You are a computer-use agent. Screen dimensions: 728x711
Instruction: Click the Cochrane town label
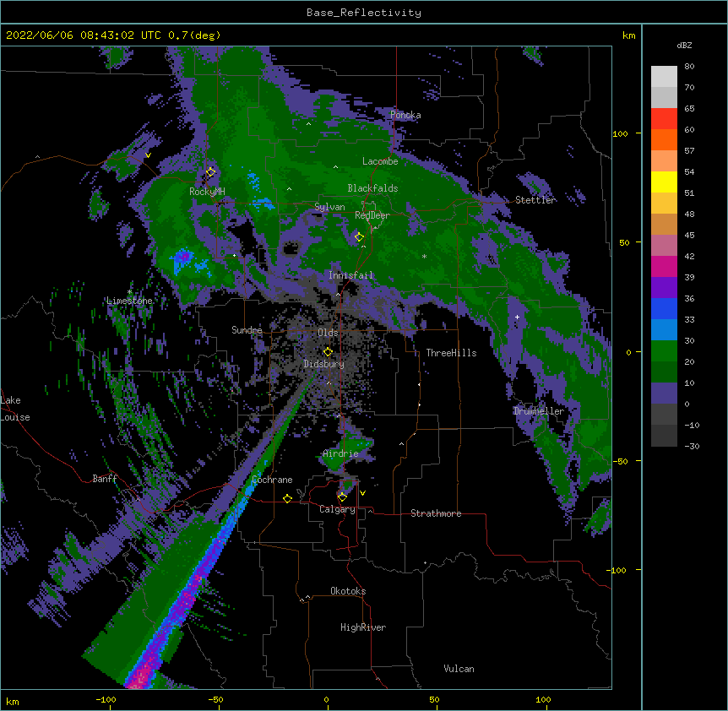(x=272, y=480)
